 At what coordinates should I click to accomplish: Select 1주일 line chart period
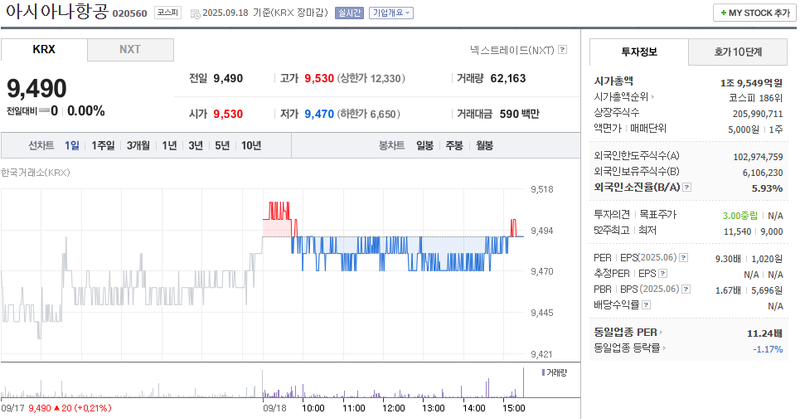[103, 145]
